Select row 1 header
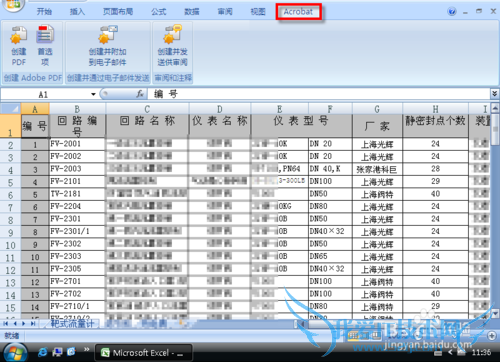This screenshot has height=362, width=500. click(x=10, y=126)
